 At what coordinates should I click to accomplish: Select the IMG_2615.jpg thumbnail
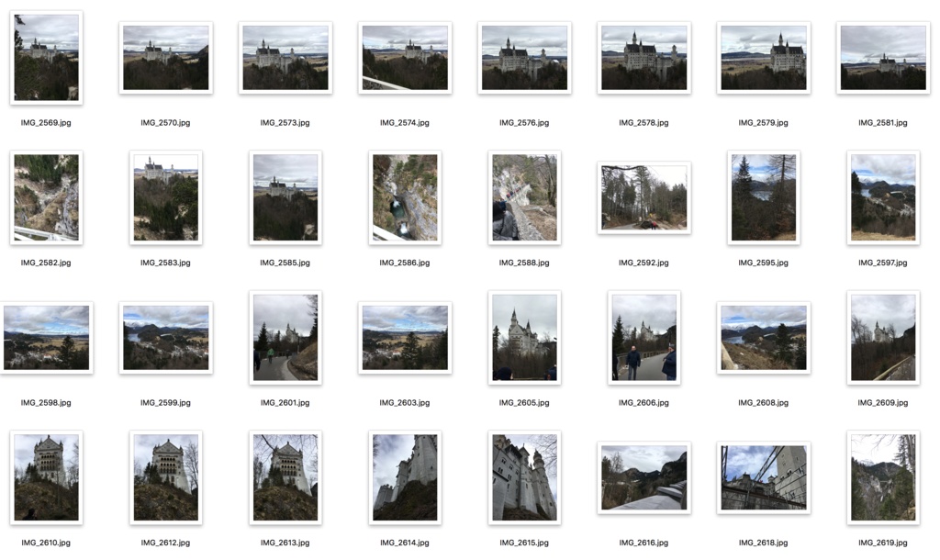[524, 477]
